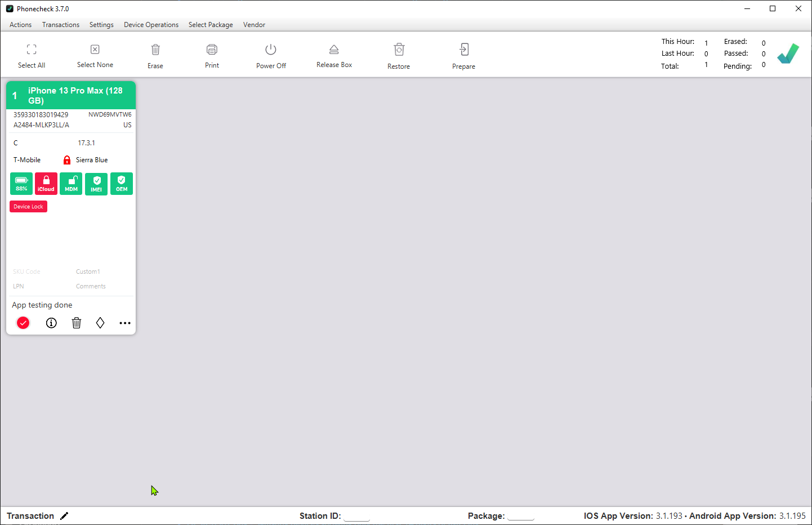812x525 pixels.
Task: Click the red iCloud status badge
Action: click(46, 184)
